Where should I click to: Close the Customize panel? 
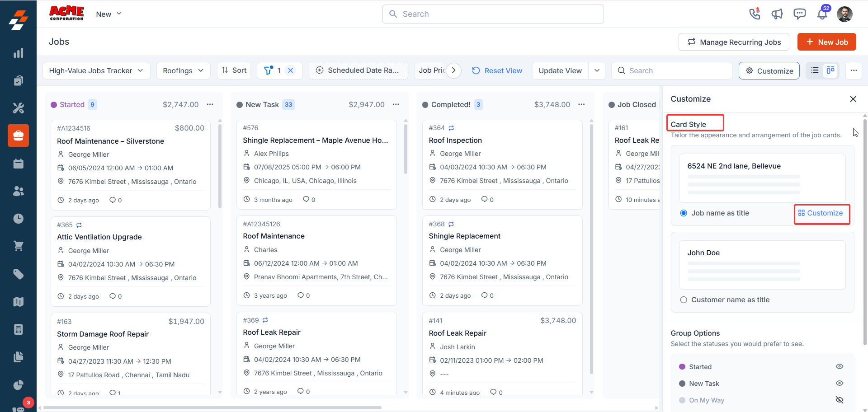[x=853, y=99]
